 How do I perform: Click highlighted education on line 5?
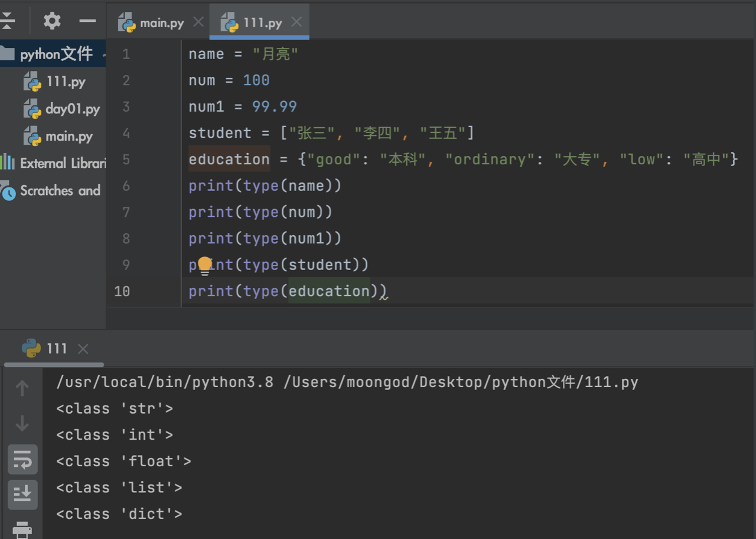coord(229,160)
